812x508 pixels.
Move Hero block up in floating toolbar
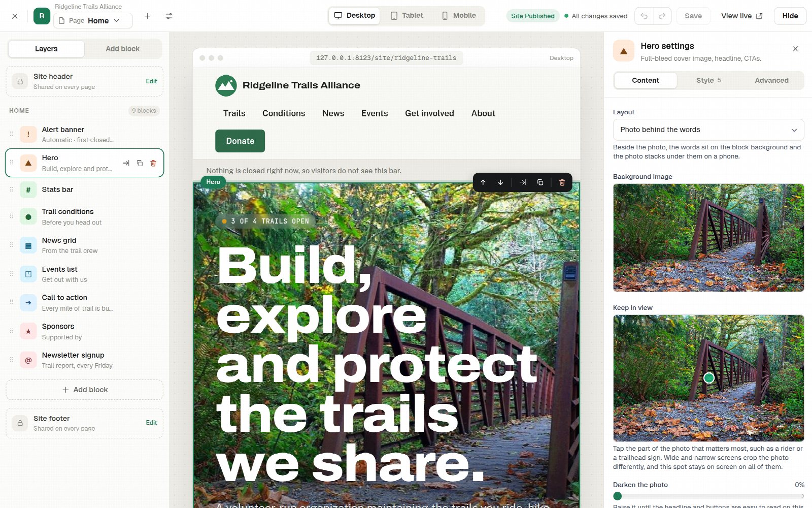coord(483,182)
